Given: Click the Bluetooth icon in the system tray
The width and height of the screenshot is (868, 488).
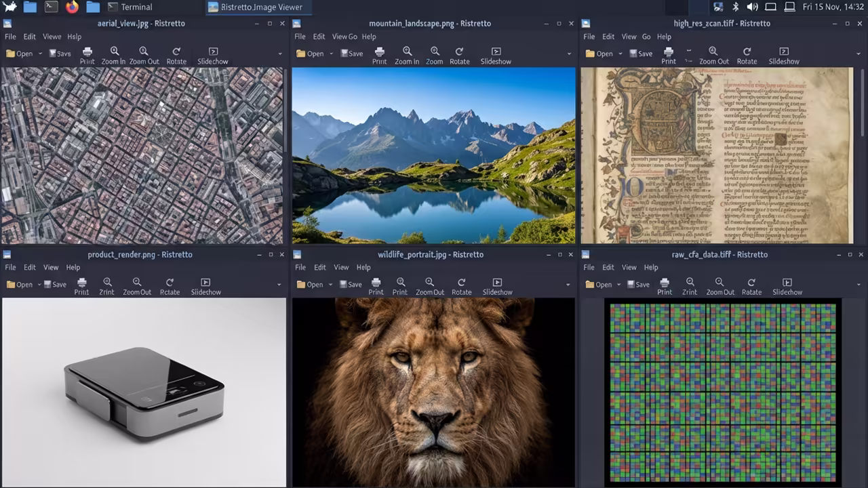Looking at the screenshot, I should click(736, 7).
